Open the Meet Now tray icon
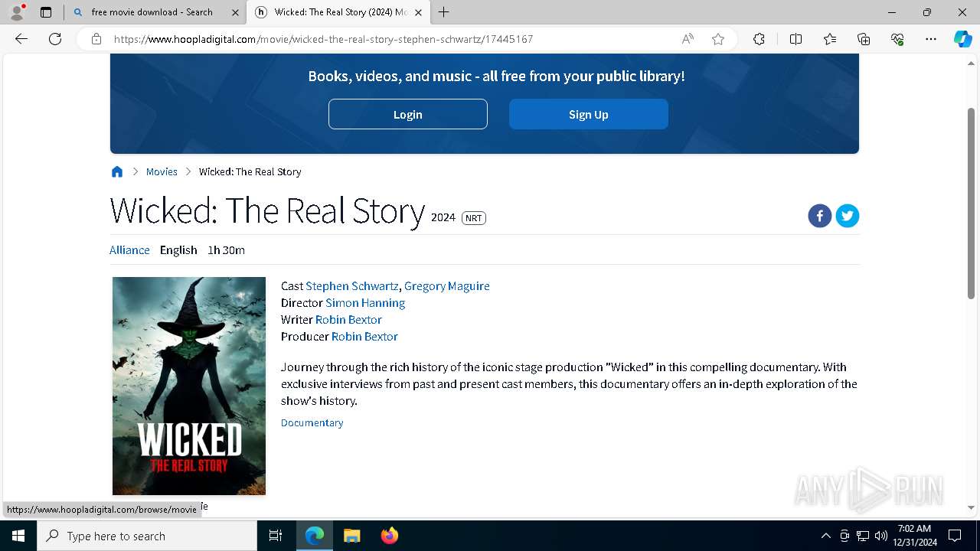 844,536
